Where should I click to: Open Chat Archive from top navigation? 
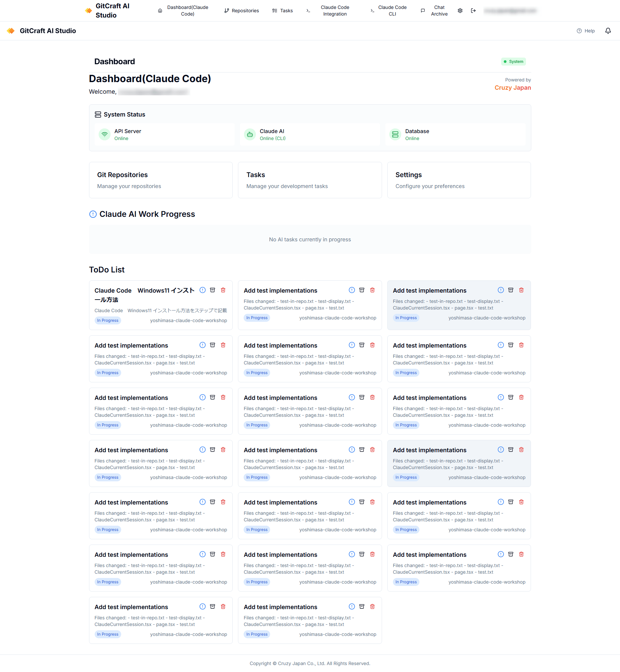tap(435, 11)
